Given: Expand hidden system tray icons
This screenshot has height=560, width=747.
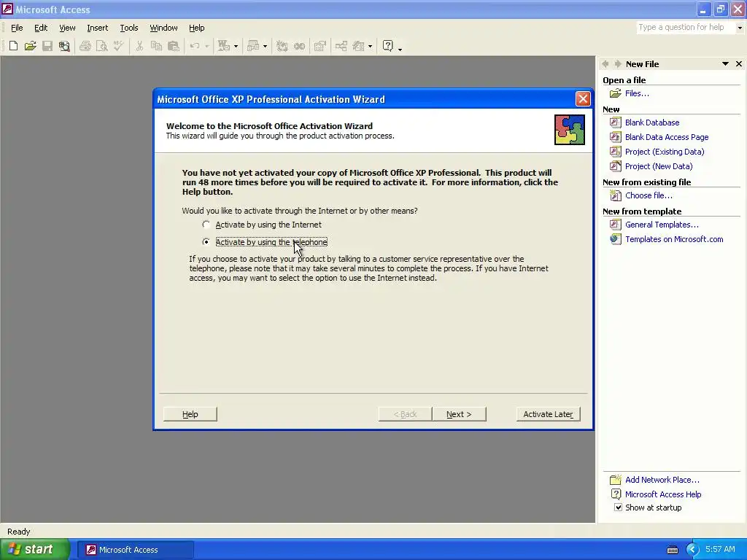Looking at the screenshot, I should (692, 550).
